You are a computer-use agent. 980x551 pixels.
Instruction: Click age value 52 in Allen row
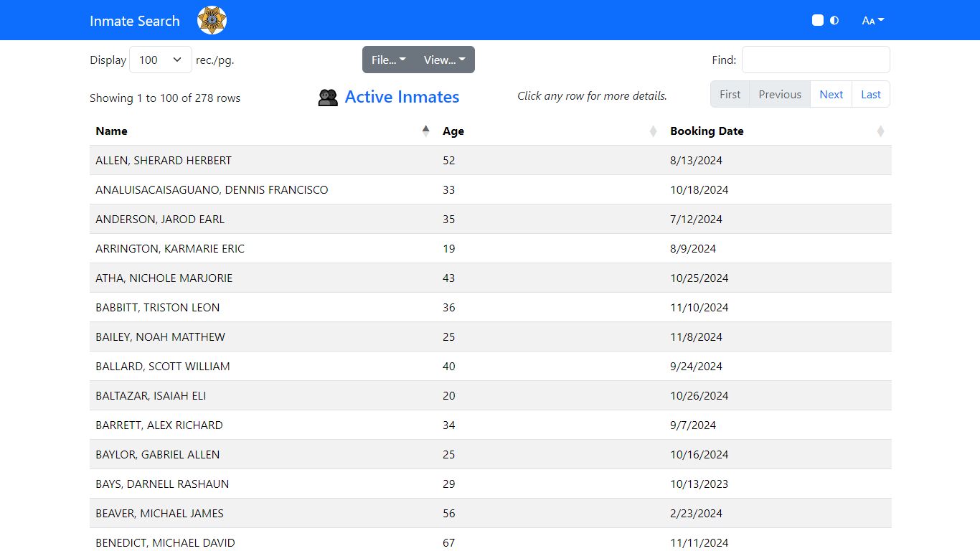(x=449, y=160)
